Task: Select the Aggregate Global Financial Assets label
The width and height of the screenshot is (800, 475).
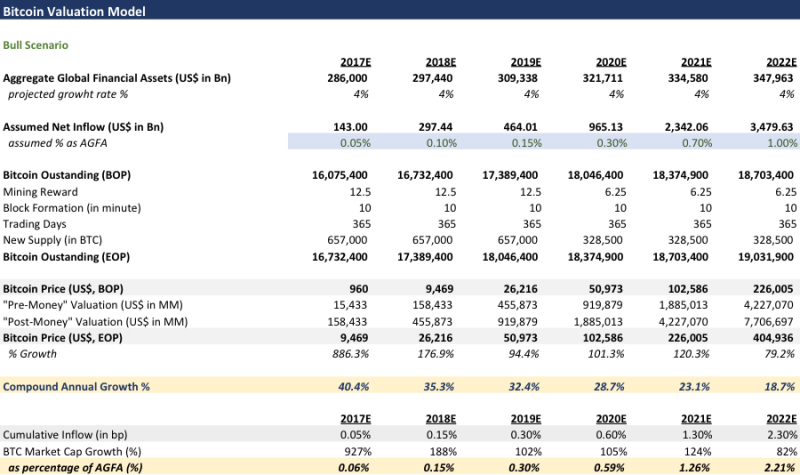Action: point(117,78)
